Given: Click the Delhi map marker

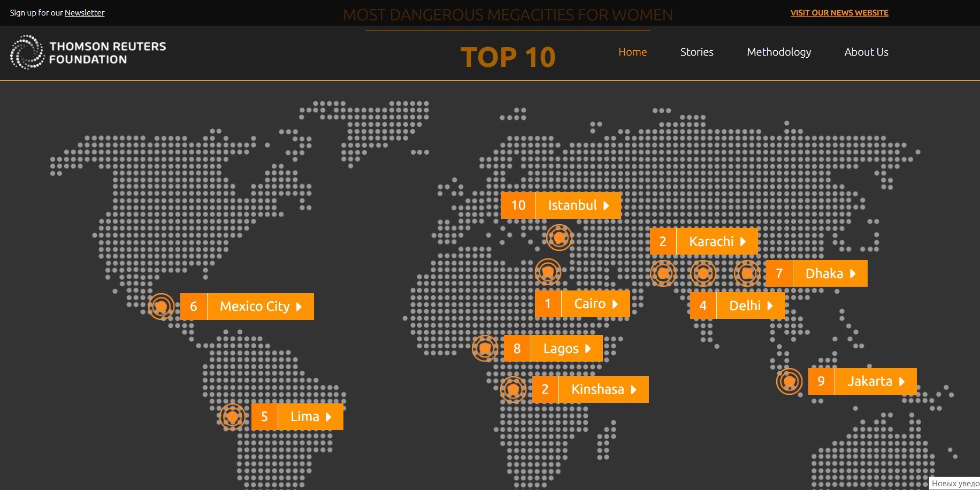Looking at the screenshot, I should [703, 273].
